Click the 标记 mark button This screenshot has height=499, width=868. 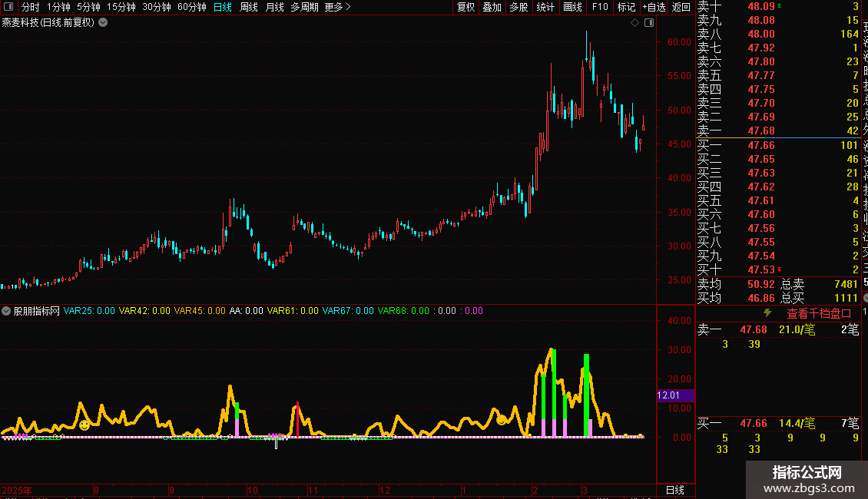pyautogui.click(x=626, y=7)
